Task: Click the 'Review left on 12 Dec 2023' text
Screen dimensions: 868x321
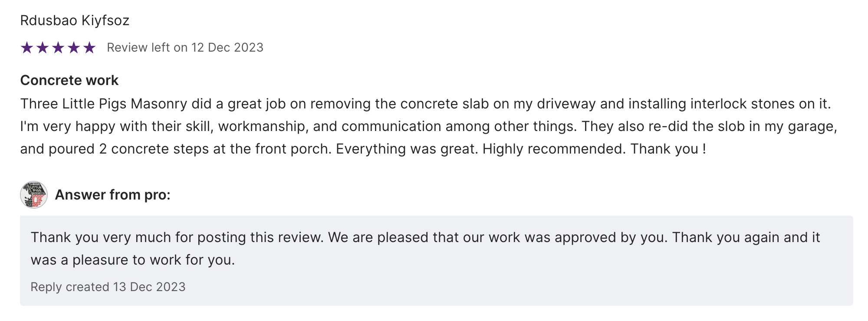Action: [185, 47]
